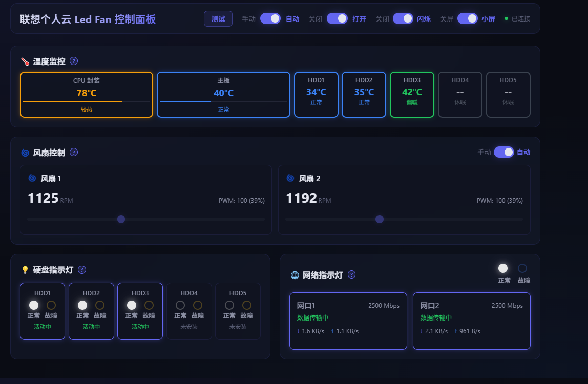
Task: Open the help icon next to 温度监控
Action: [x=74, y=61]
